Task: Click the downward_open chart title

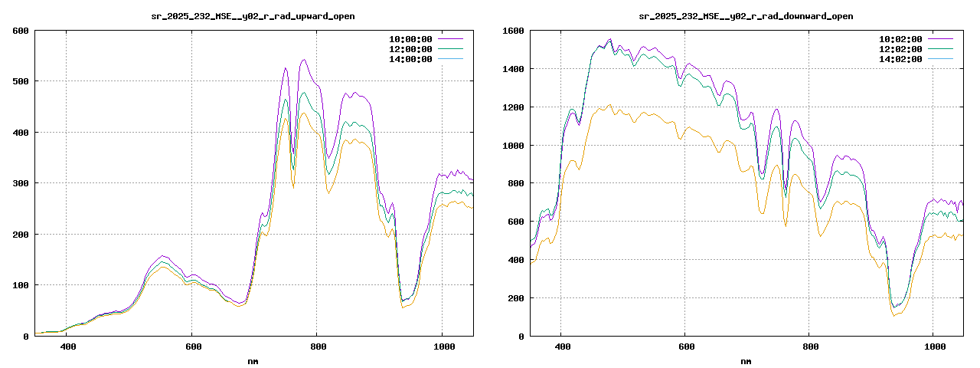Action: point(746,16)
